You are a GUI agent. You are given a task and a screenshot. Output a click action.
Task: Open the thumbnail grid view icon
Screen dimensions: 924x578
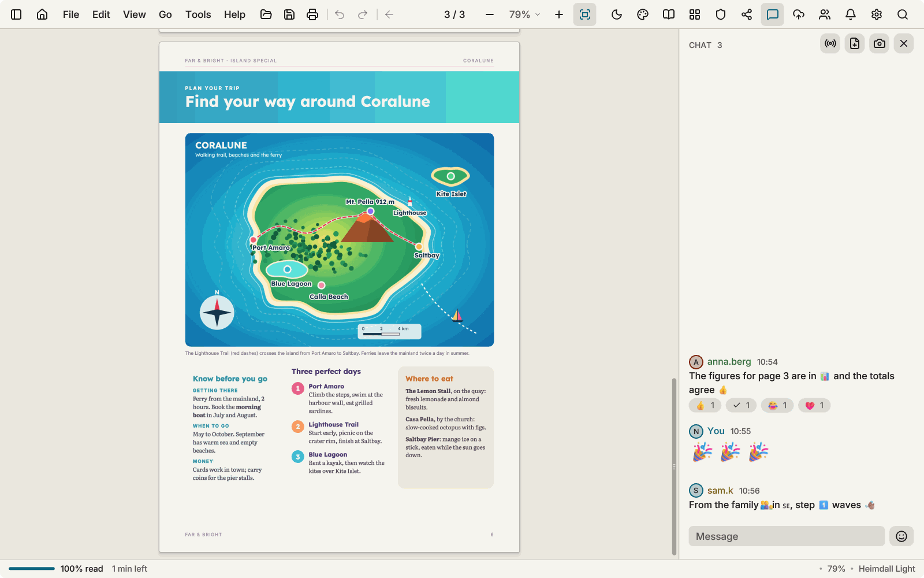coord(695,14)
